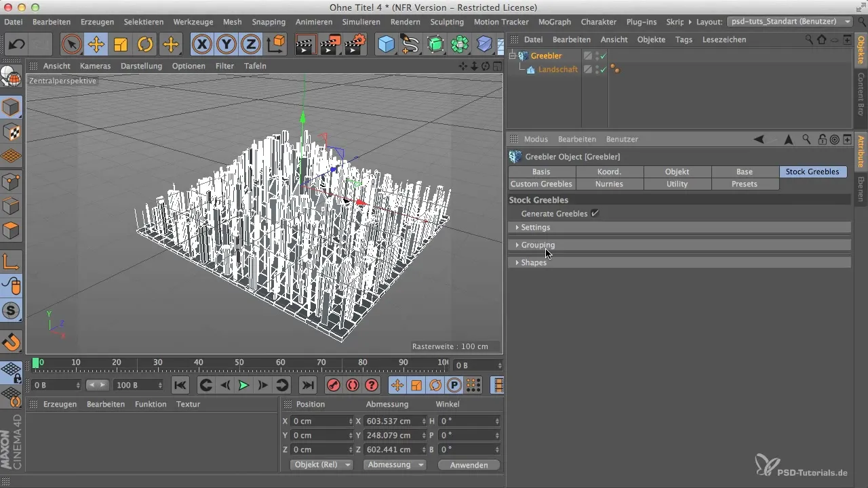Viewport: 868px width, 488px height.
Task: Click search magnifier in object manager
Action: 809,39
